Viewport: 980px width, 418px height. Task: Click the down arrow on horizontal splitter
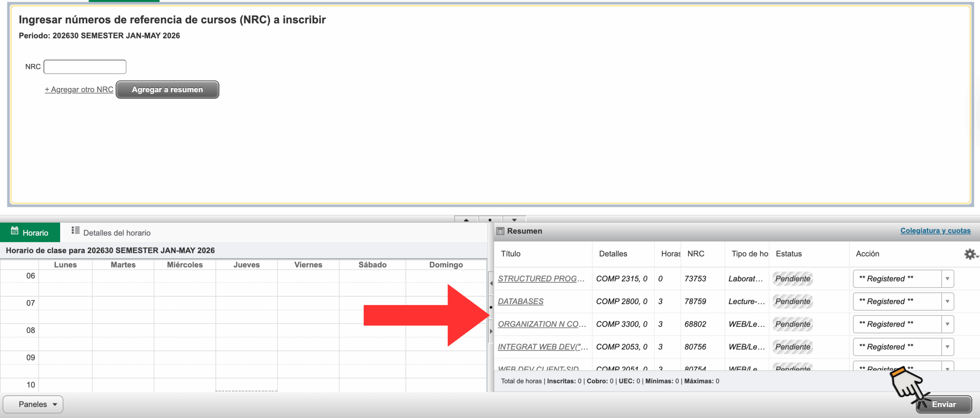pyautogui.click(x=514, y=220)
